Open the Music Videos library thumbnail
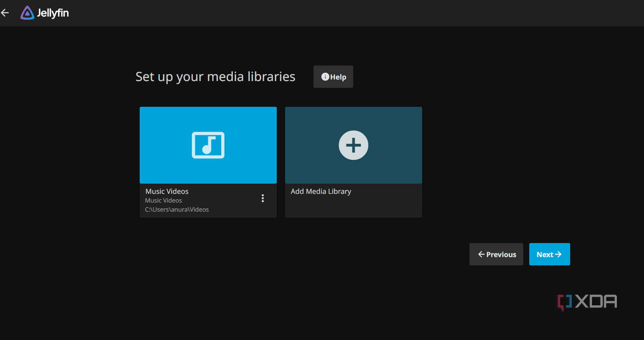 [x=208, y=145]
